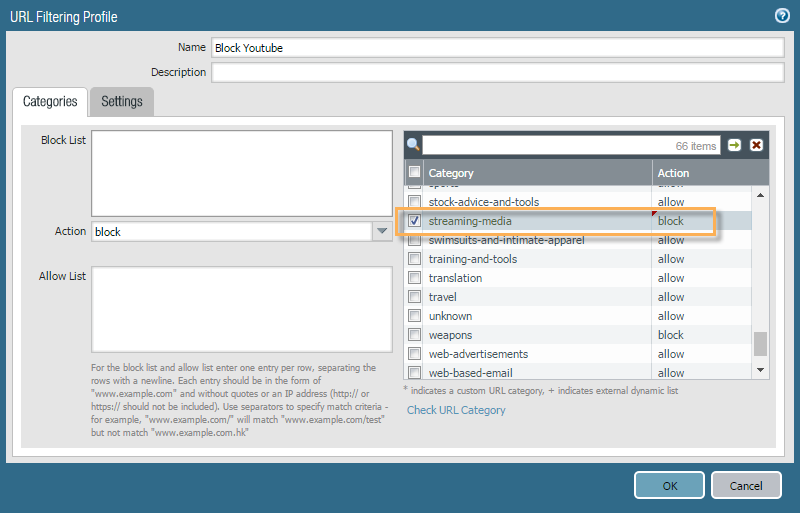Click the travel allow action cell

[x=702, y=297]
